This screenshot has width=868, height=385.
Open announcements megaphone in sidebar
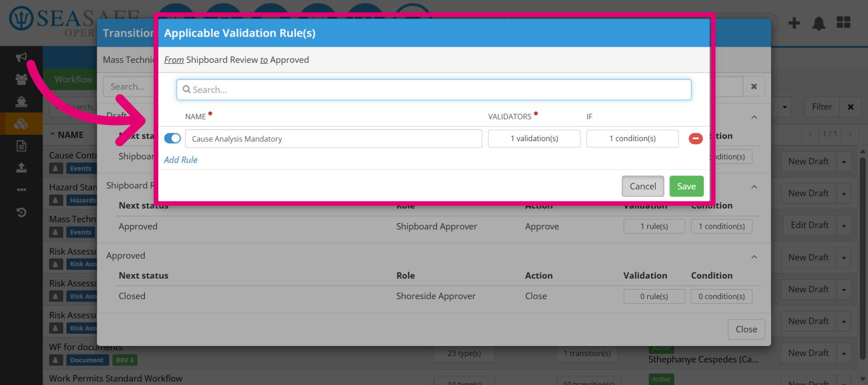pyautogui.click(x=21, y=57)
